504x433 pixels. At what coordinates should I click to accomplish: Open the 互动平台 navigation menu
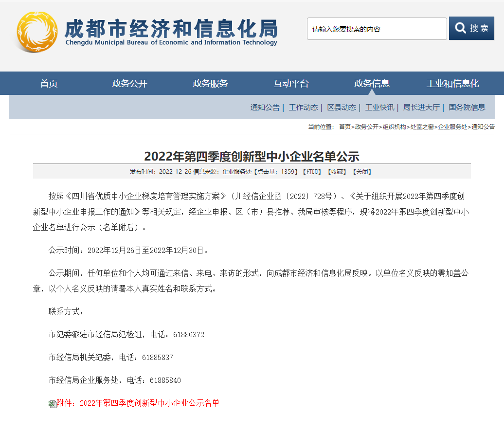pyautogui.click(x=290, y=83)
